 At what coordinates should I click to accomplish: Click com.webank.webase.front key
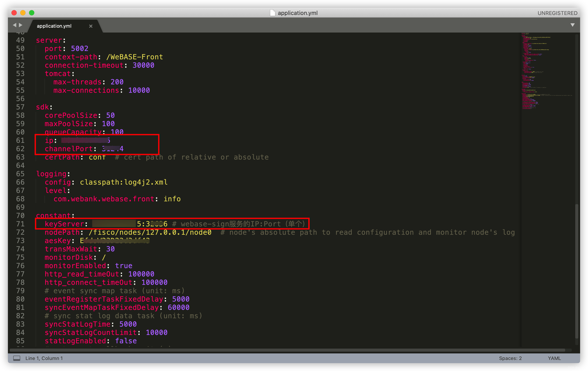(104, 199)
